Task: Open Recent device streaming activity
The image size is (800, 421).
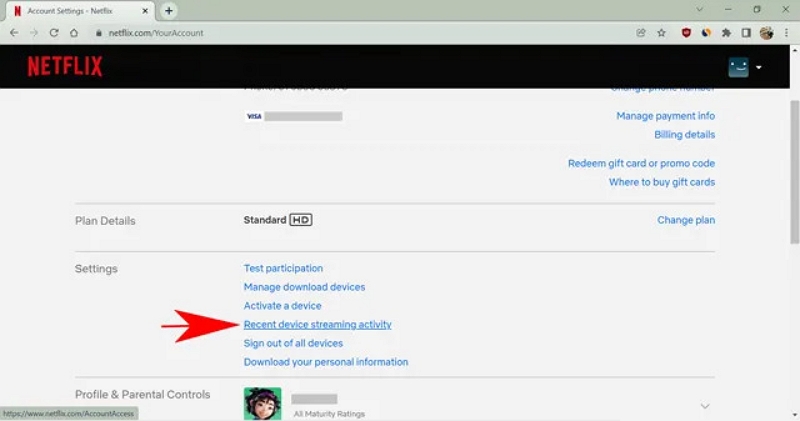Action: (317, 325)
